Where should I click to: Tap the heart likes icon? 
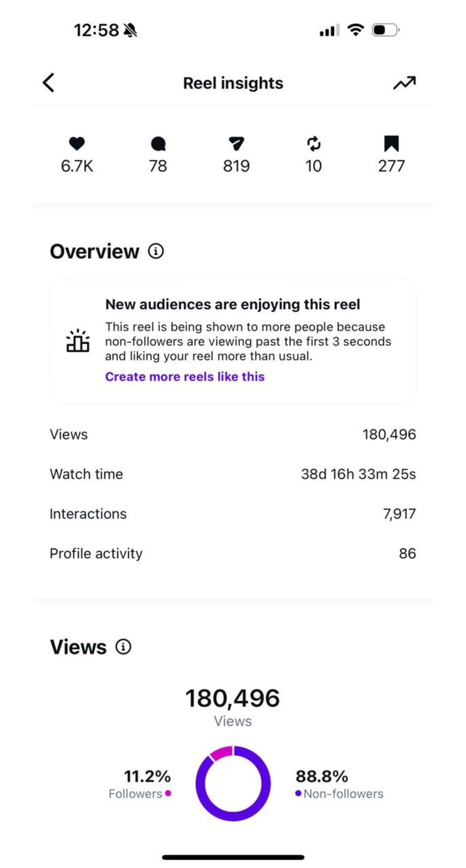tap(77, 144)
